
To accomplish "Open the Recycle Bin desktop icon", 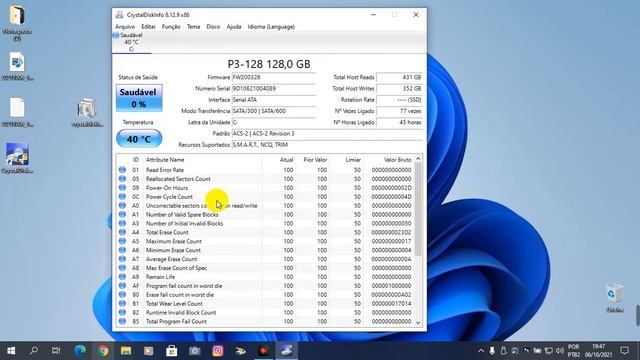I will (x=614, y=298).
